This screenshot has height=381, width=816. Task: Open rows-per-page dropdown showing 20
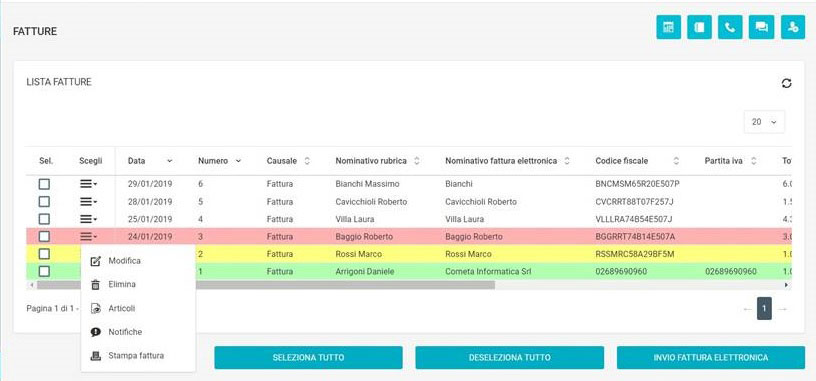pos(764,122)
